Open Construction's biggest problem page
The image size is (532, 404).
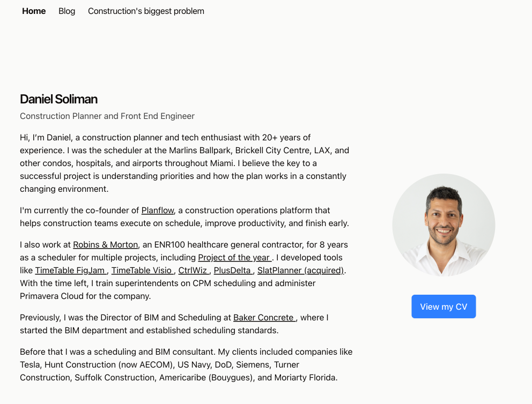click(x=146, y=11)
